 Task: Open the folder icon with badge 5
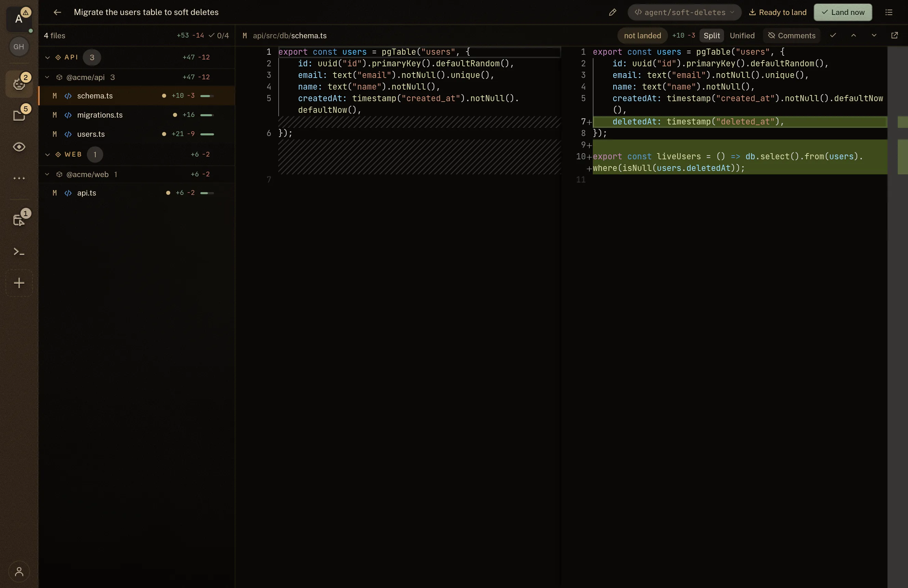tap(19, 115)
